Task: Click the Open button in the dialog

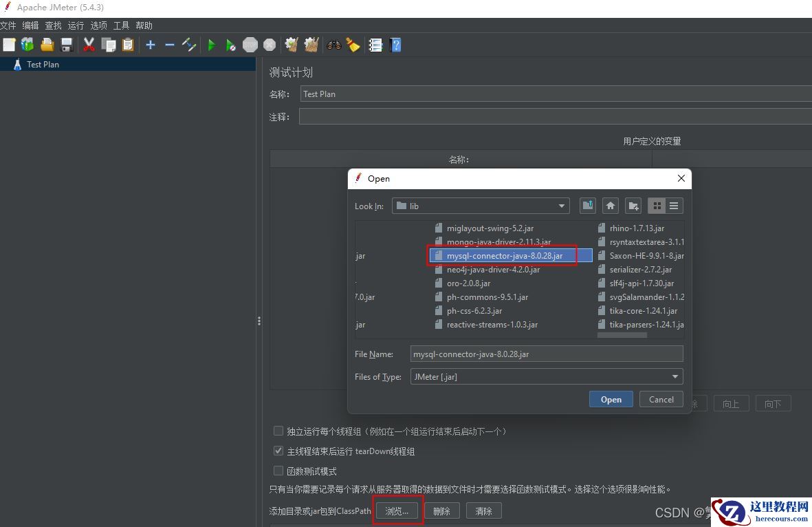Action: (x=611, y=400)
